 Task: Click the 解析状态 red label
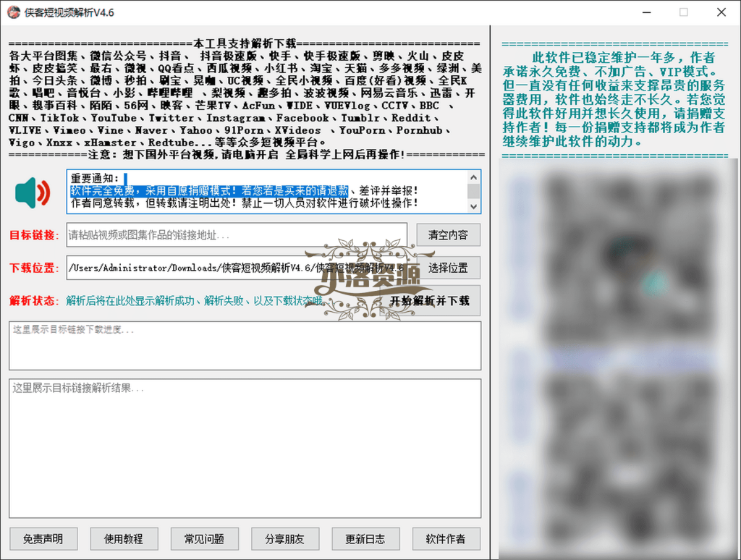pyautogui.click(x=34, y=300)
